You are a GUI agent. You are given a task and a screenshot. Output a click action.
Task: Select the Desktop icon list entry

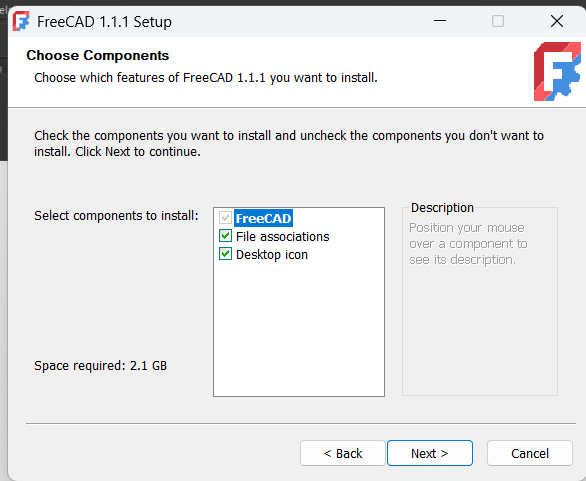pyautogui.click(x=272, y=255)
